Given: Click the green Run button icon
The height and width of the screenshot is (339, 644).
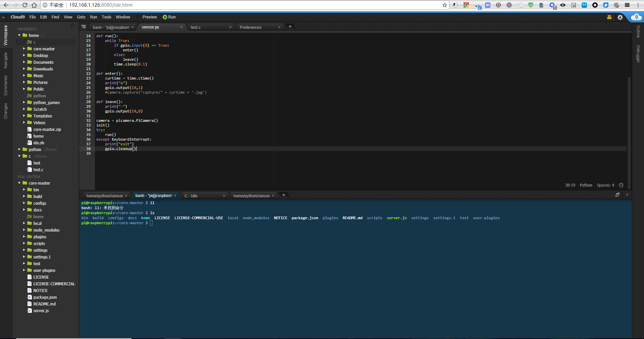Looking at the screenshot, I should [165, 17].
